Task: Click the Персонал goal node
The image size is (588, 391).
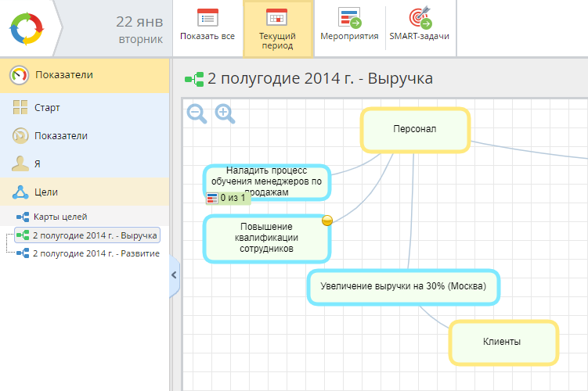Action: [x=414, y=129]
